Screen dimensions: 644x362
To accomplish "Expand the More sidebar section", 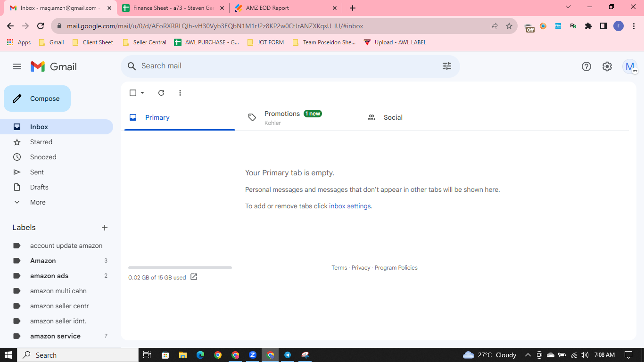I will point(57,202).
